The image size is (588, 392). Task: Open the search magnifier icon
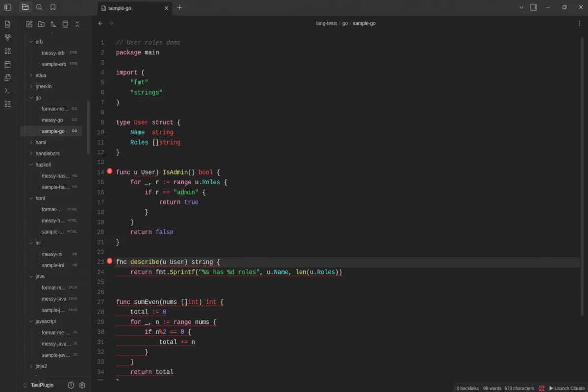[39, 7]
